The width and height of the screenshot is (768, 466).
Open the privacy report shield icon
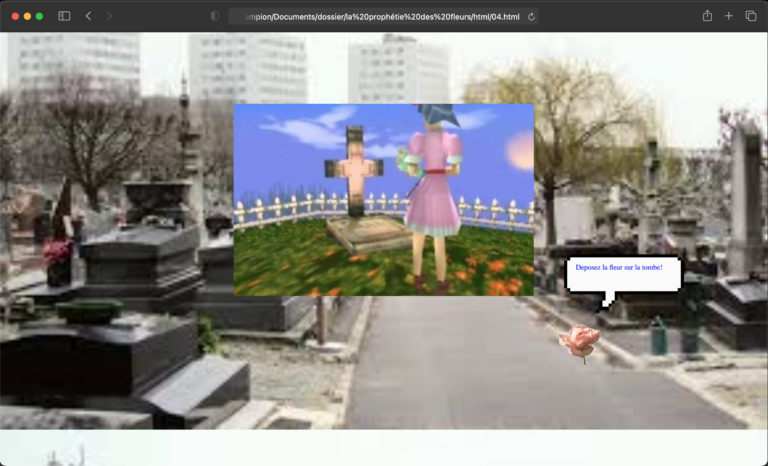[214, 16]
